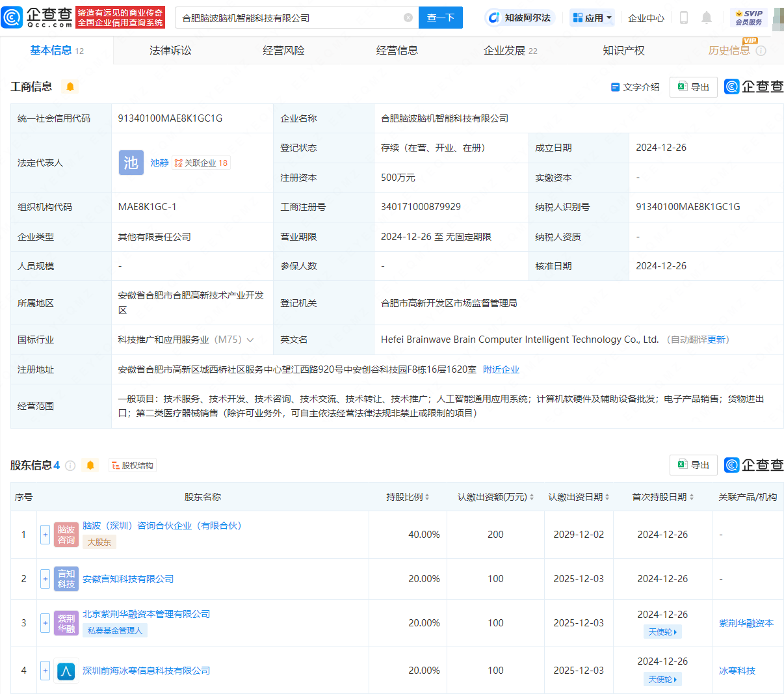Click the 查一下 search button
This screenshot has height=694, width=784.
click(x=441, y=18)
